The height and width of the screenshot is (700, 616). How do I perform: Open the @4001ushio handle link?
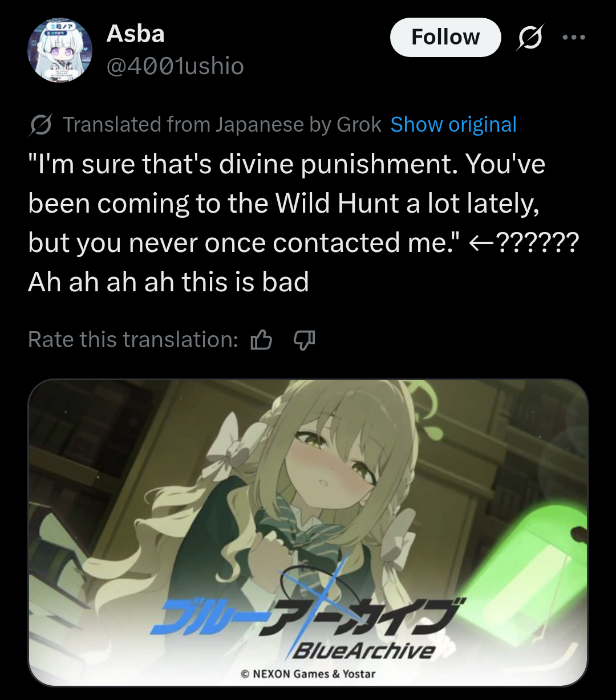click(175, 66)
